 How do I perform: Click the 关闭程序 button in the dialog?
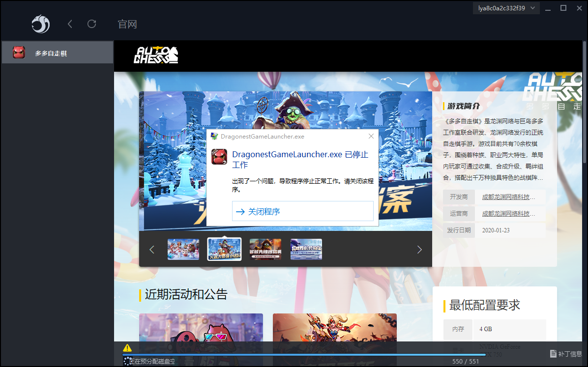pyautogui.click(x=303, y=211)
